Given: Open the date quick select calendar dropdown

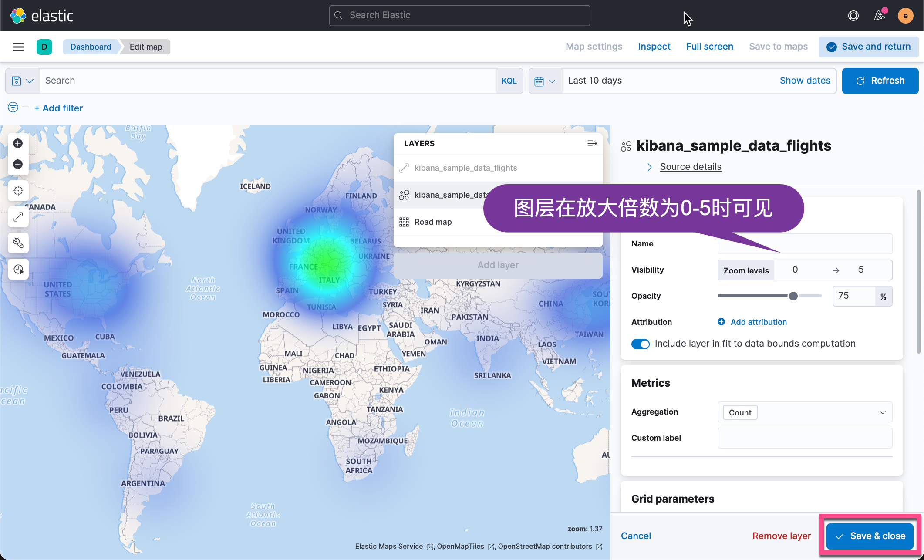Looking at the screenshot, I should 545,81.
